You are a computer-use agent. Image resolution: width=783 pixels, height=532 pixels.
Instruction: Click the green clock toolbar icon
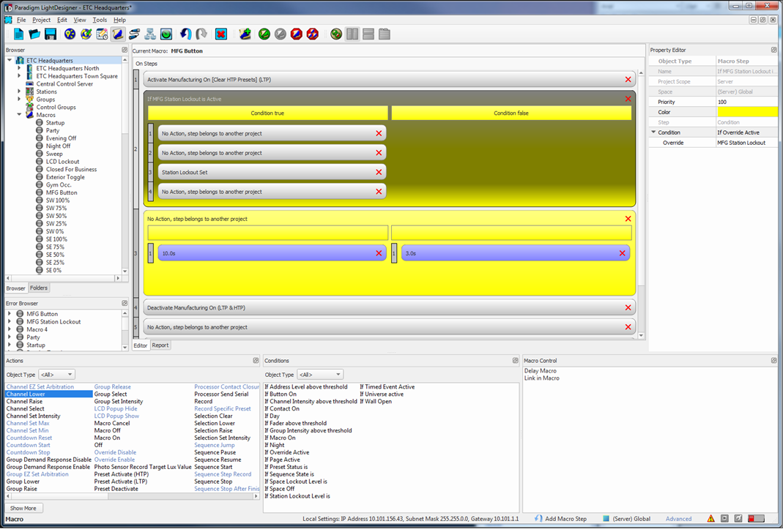(x=166, y=34)
